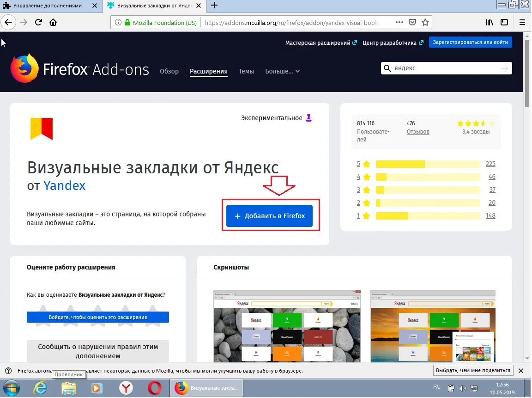
Task: Launch Yandex Browser from taskbar
Action: pos(126,388)
